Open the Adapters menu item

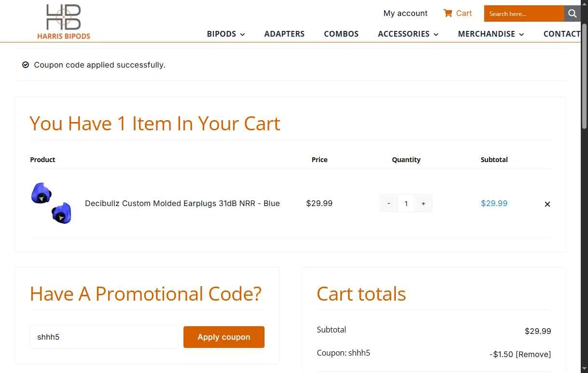tap(284, 34)
